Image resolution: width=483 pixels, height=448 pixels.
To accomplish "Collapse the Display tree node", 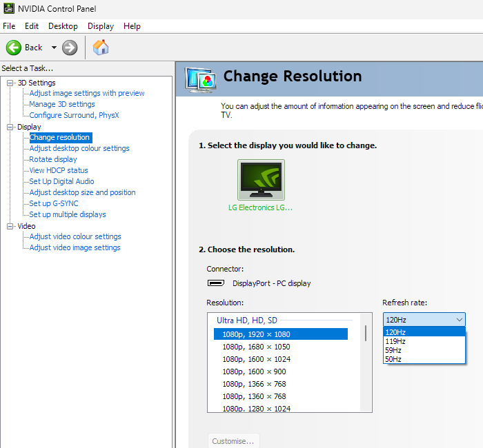I will 10,127.
